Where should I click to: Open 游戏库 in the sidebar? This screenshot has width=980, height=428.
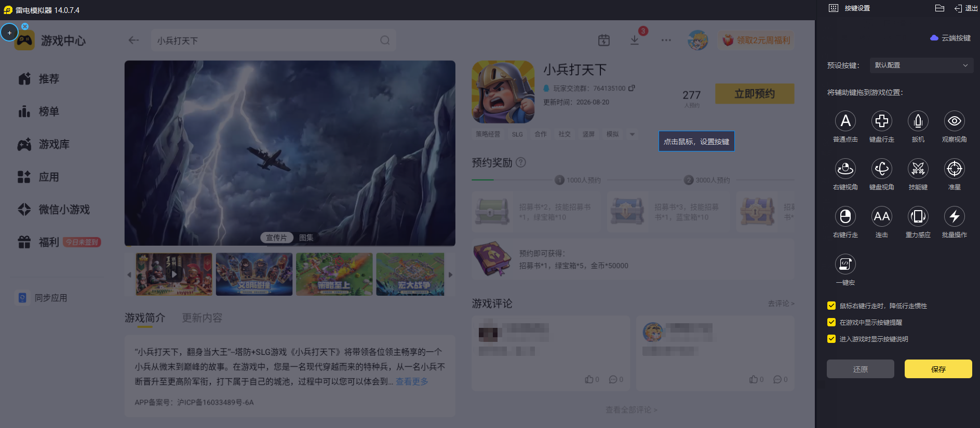pyautogui.click(x=44, y=144)
